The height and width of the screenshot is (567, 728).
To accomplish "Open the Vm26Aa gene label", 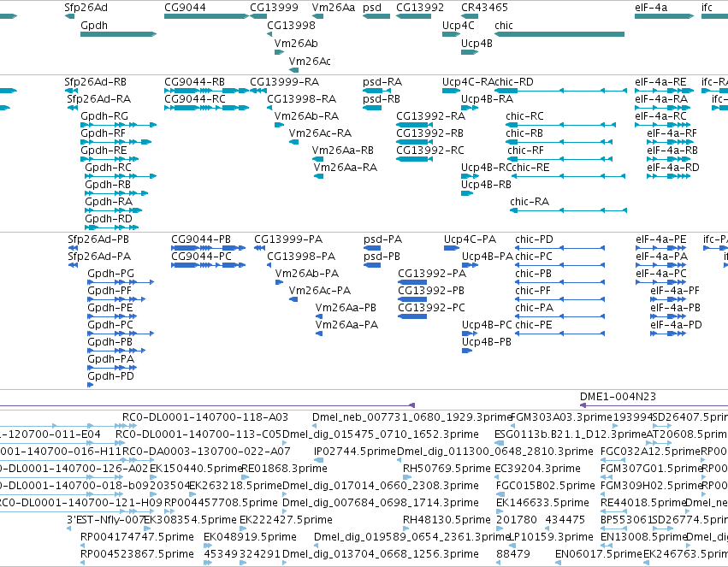I will 334,8.
